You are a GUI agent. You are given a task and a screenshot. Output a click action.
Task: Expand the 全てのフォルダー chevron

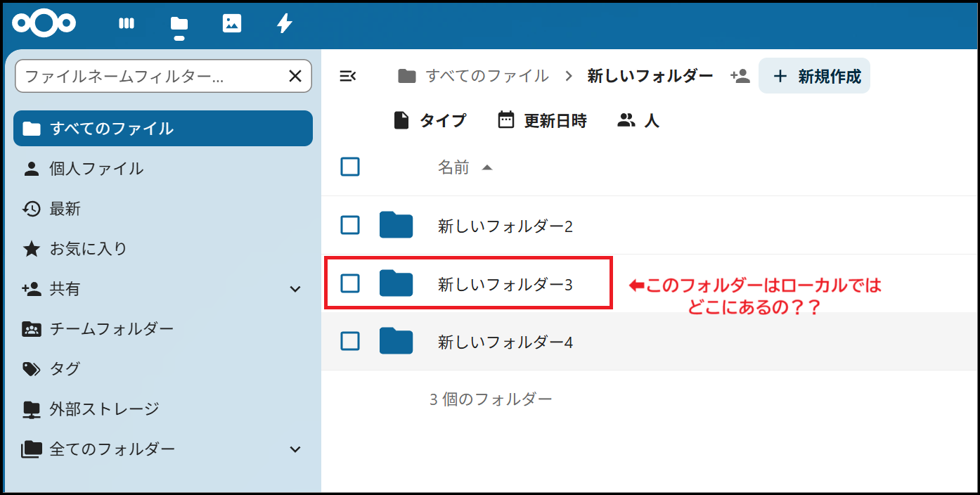tap(295, 449)
